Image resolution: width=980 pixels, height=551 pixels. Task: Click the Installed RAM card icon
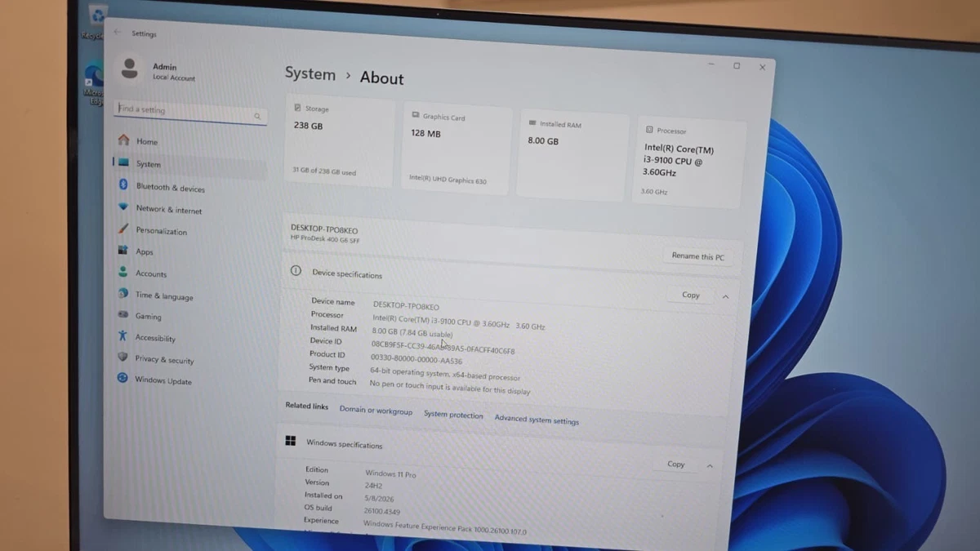532,123
